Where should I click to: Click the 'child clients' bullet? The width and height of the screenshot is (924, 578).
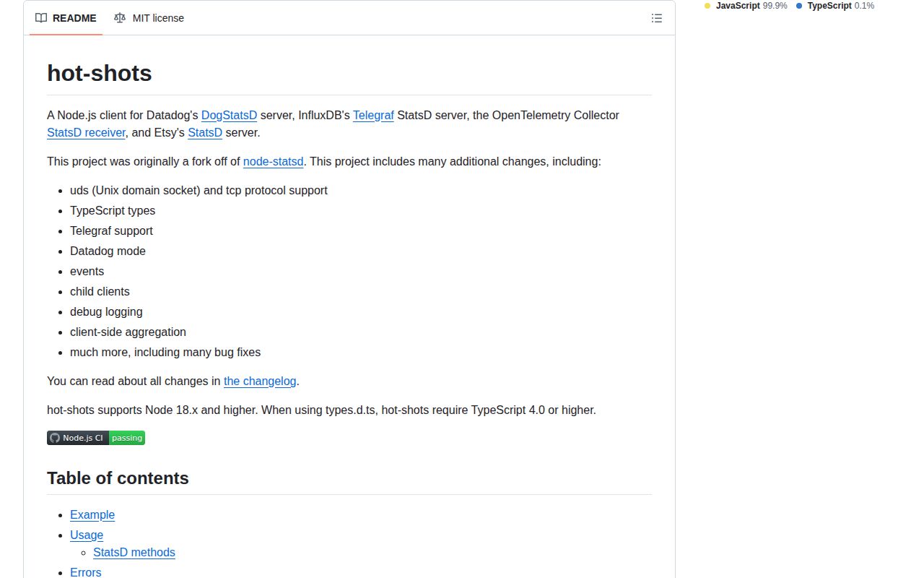tap(100, 291)
